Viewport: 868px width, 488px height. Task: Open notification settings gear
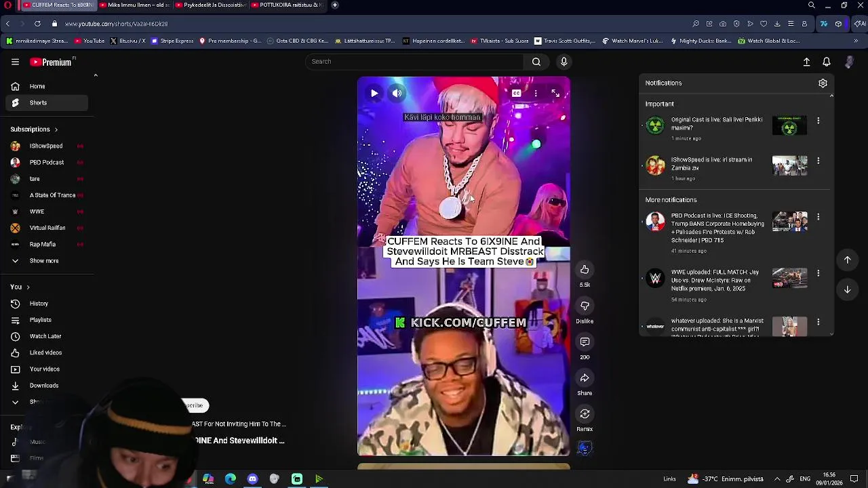[823, 83]
